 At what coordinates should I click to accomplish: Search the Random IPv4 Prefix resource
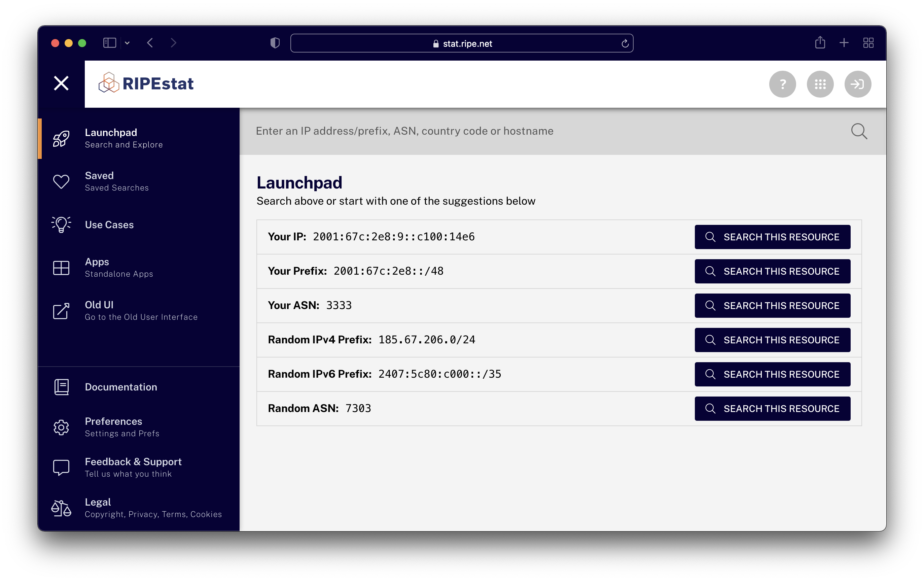tap(772, 340)
